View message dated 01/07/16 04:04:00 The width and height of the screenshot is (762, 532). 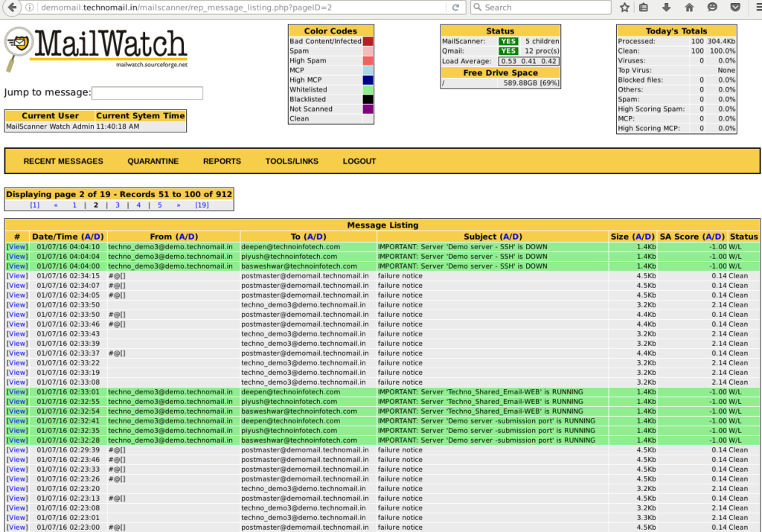pos(17,266)
